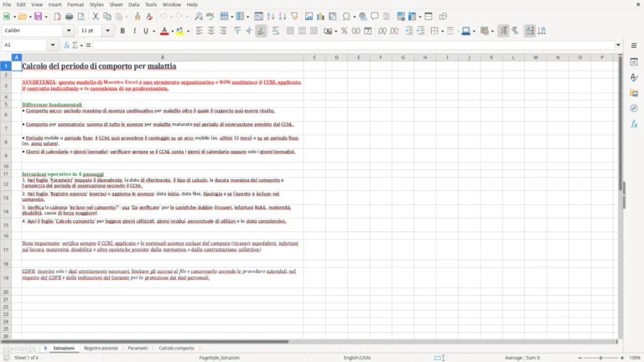Click the zoom out minus button

click(x=580, y=358)
